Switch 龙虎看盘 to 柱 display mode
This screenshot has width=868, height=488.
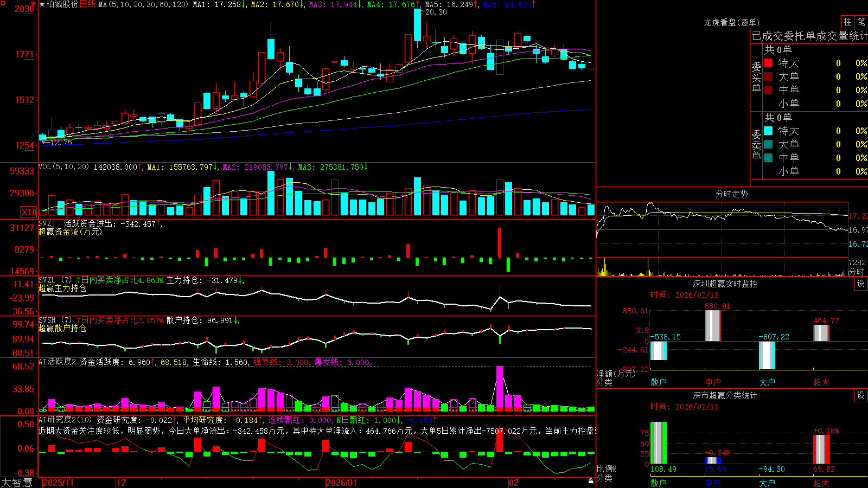coord(847,22)
